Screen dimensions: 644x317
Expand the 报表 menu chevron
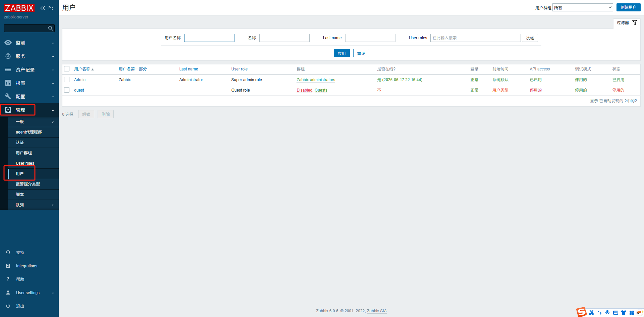53,83
